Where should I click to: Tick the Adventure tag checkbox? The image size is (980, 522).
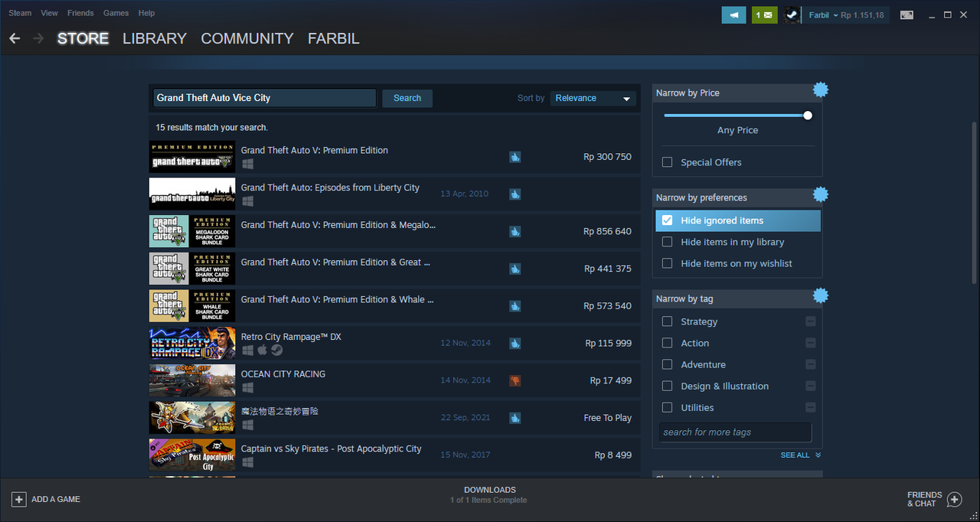point(667,364)
